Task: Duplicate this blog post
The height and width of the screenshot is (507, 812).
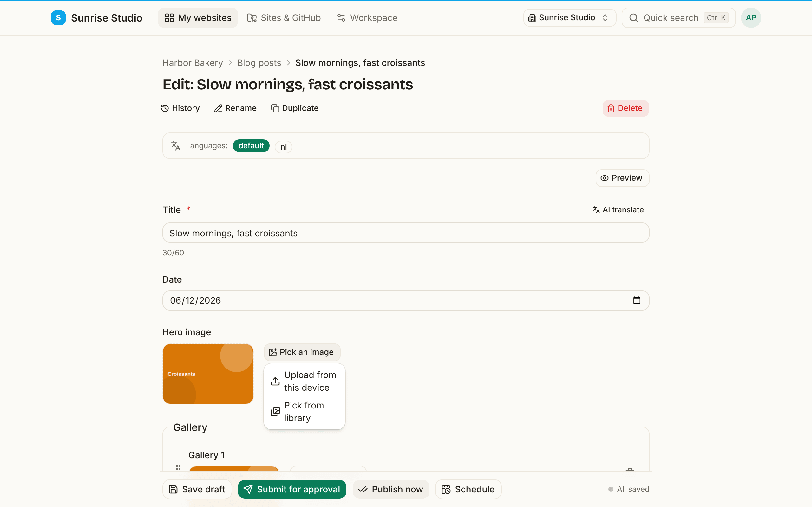Action: [295, 108]
